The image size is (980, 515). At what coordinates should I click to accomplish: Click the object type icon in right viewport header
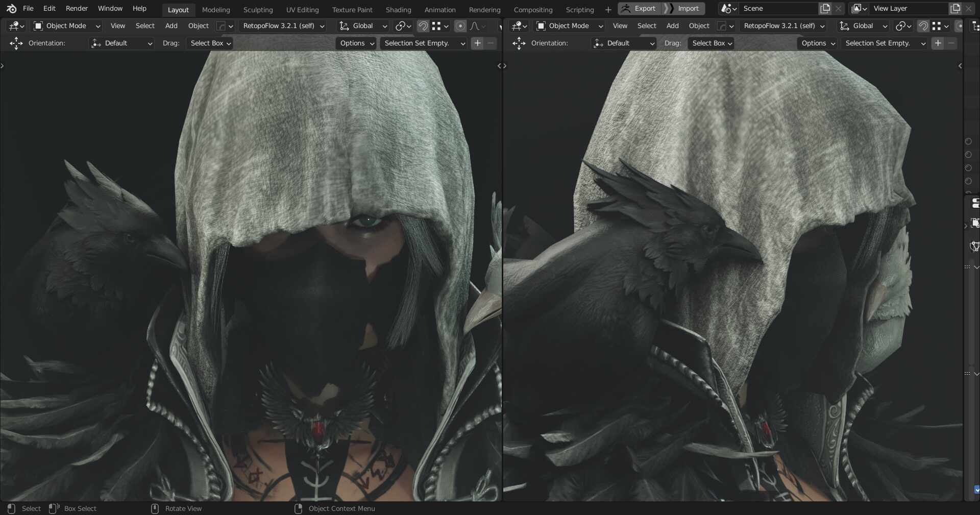point(725,26)
